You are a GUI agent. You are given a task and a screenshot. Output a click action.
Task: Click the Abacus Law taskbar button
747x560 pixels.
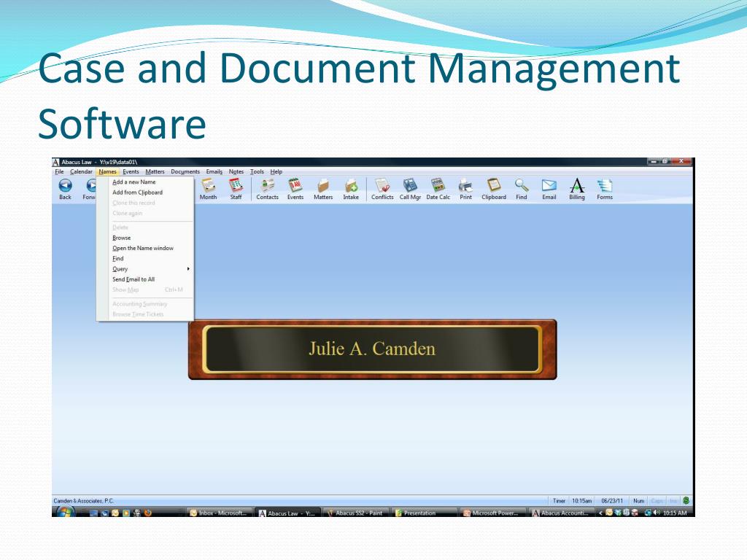click(x=287, y=513)
